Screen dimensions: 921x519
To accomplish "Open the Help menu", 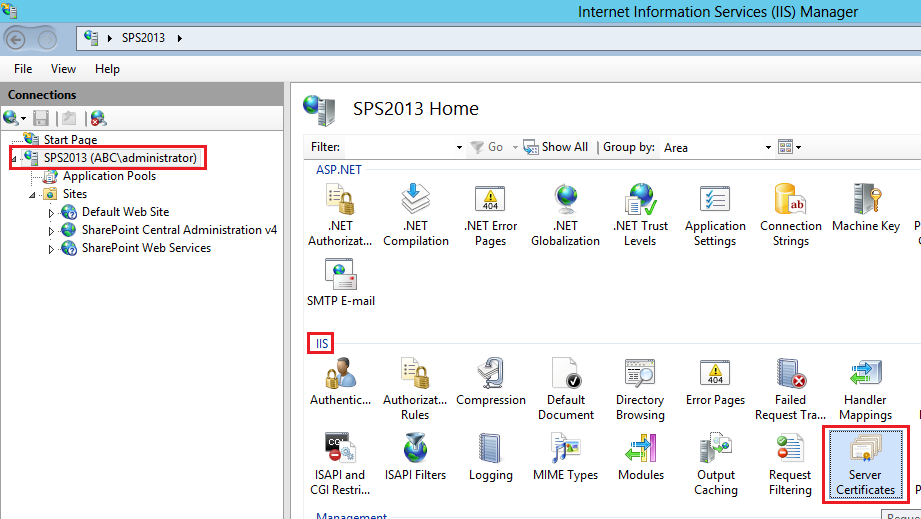I will pos(107,69).
